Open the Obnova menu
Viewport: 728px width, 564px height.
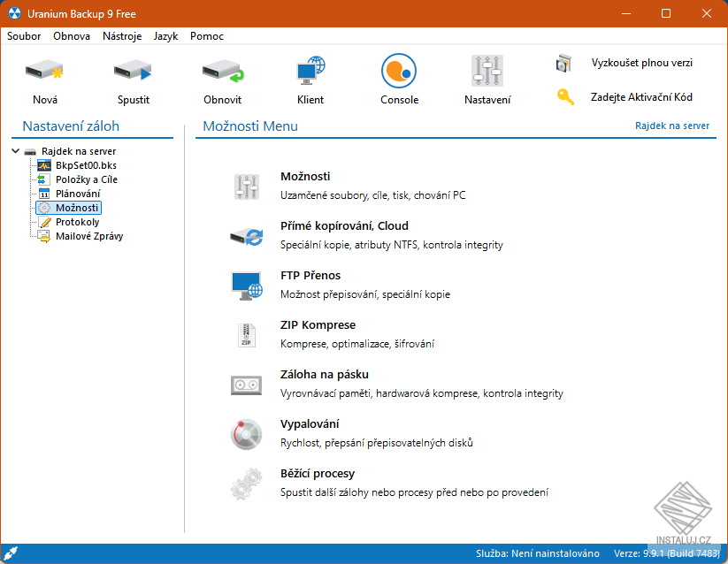click(x=72, y=36)
